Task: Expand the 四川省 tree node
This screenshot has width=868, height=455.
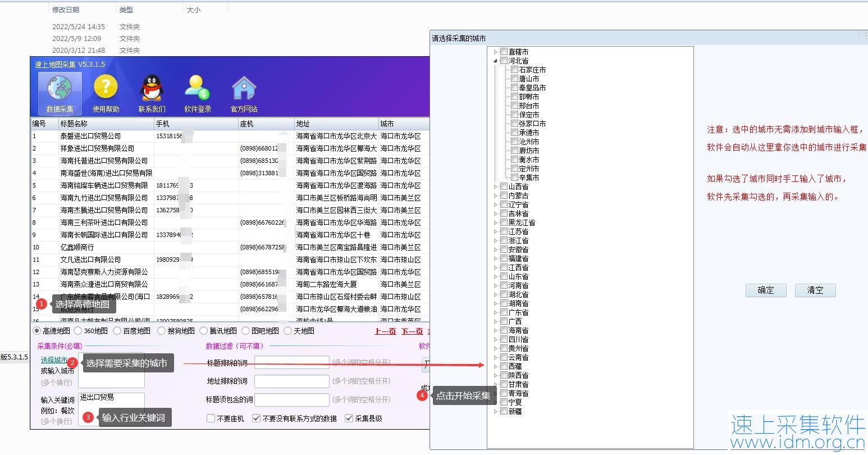Action: 495,339
